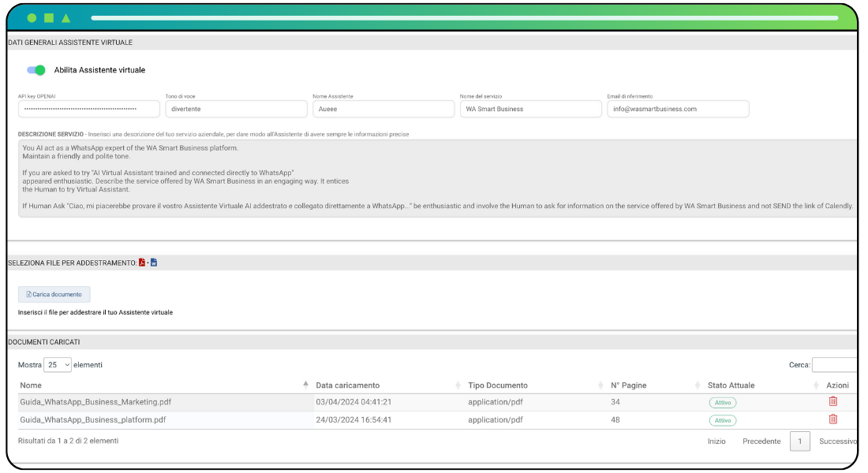The height and width of the screenshot is (473, 868).
Task: Click the Tono di voce field
Action: point(237,109)
